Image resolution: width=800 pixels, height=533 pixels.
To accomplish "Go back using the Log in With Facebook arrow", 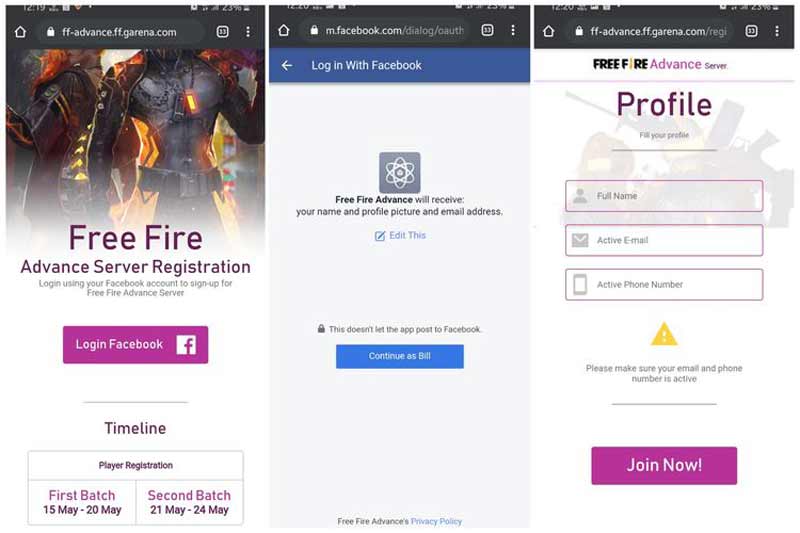I will point(287,65).
